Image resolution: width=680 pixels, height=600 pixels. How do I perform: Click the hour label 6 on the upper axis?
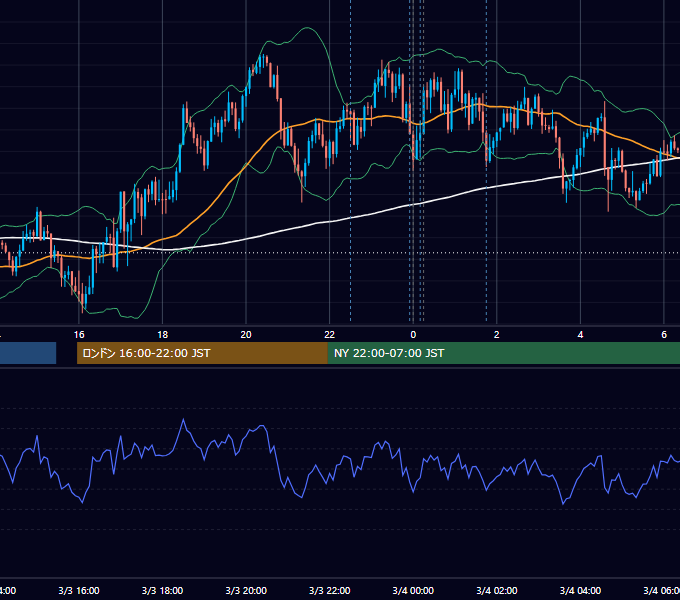(664, 335)
